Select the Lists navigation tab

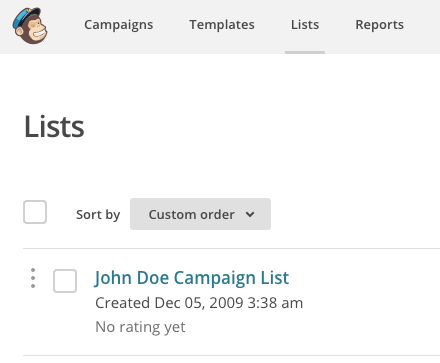tap(305, 25)
